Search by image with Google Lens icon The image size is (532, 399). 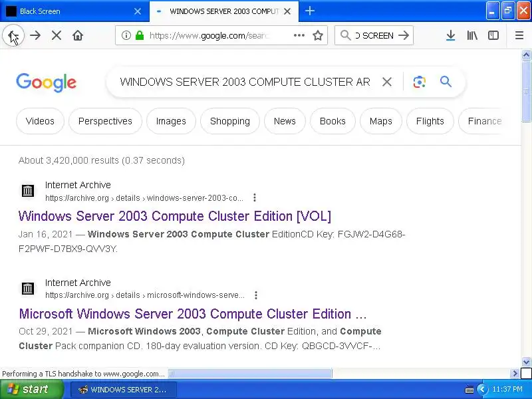pos(420,82)
